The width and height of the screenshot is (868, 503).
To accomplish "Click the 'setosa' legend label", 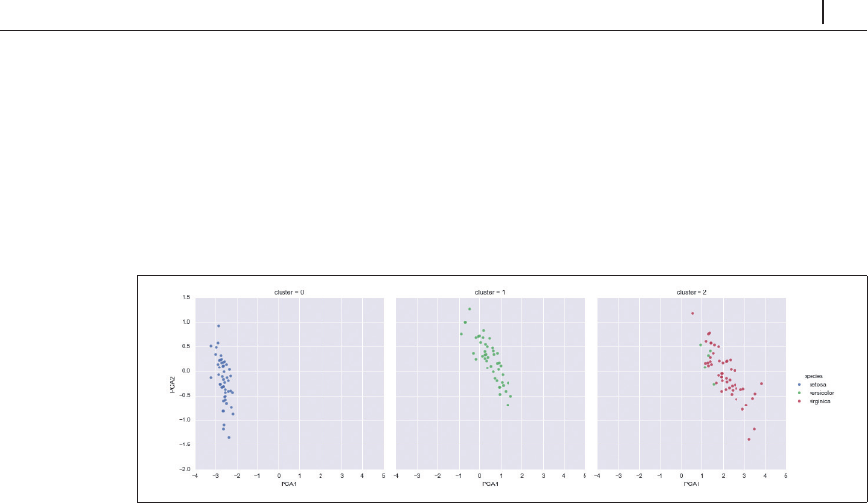I will click(816, 385).
